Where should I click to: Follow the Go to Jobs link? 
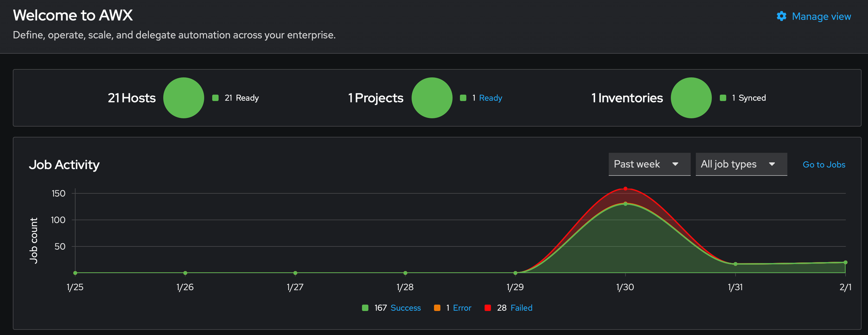(x=824, y=165)
